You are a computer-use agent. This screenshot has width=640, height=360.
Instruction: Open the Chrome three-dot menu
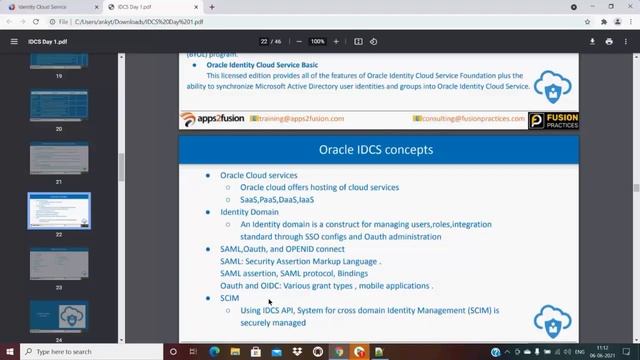coord(631,22)
